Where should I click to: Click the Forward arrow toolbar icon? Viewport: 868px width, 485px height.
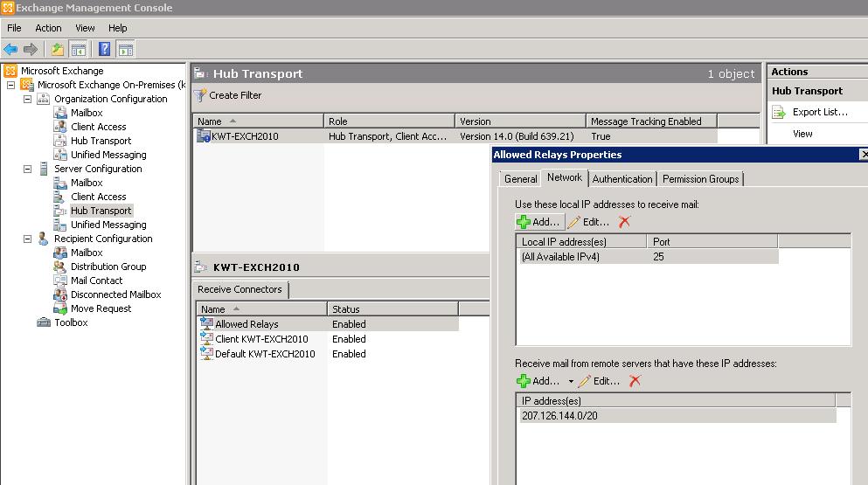pos(31,49)
